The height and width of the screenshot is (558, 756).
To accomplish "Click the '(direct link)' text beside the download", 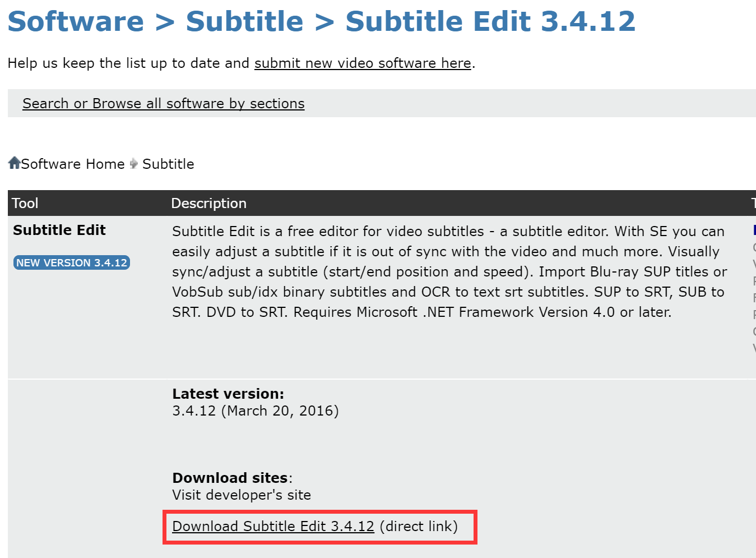I will pyautogui.click(x=419, y=527).
